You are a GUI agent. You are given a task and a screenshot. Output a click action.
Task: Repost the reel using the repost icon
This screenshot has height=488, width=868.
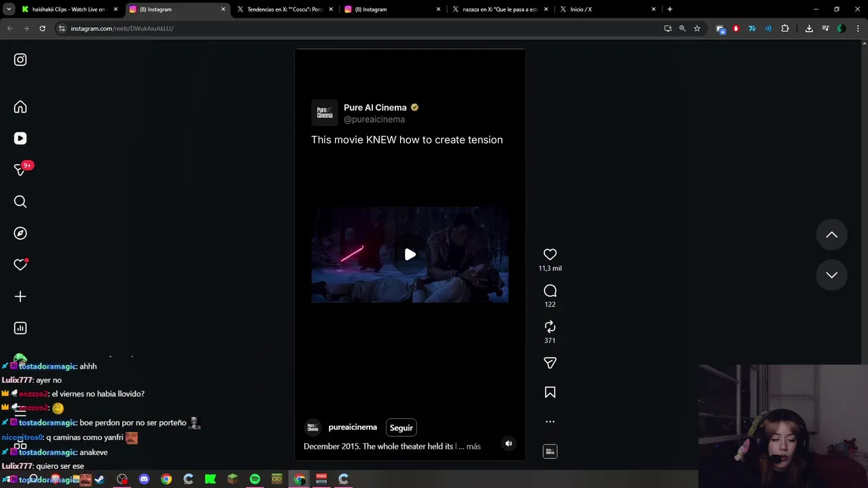click(x=550, y=327)
